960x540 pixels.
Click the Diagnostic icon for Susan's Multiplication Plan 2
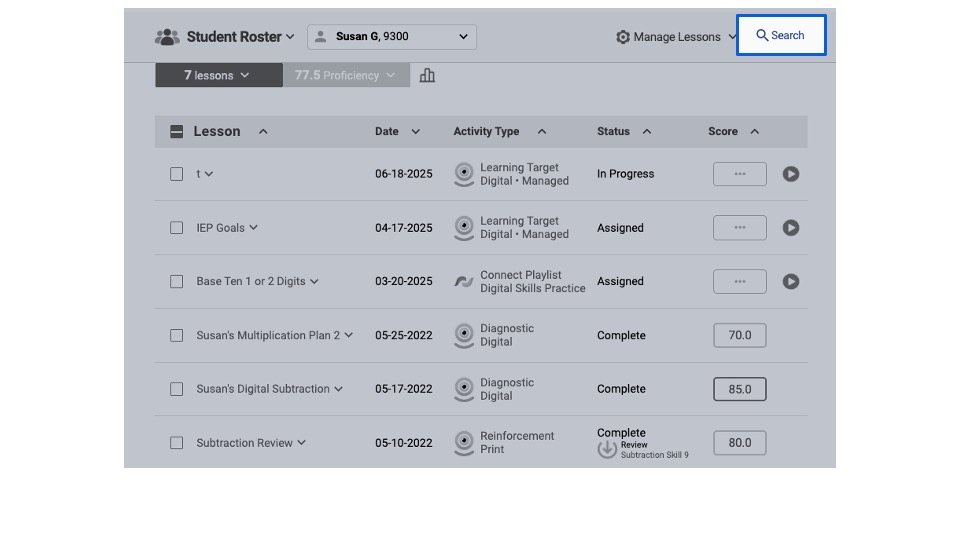click(464, 335)
